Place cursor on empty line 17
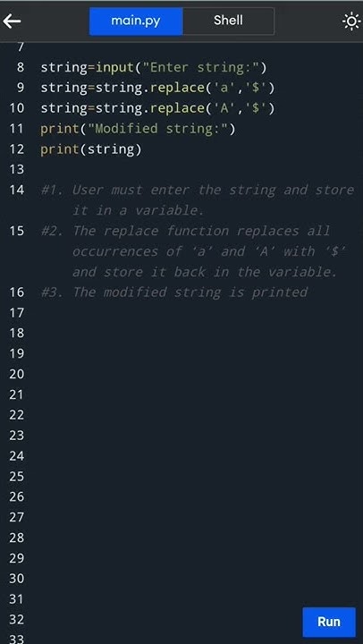363x644 pixels. click(x=197, y=313)
